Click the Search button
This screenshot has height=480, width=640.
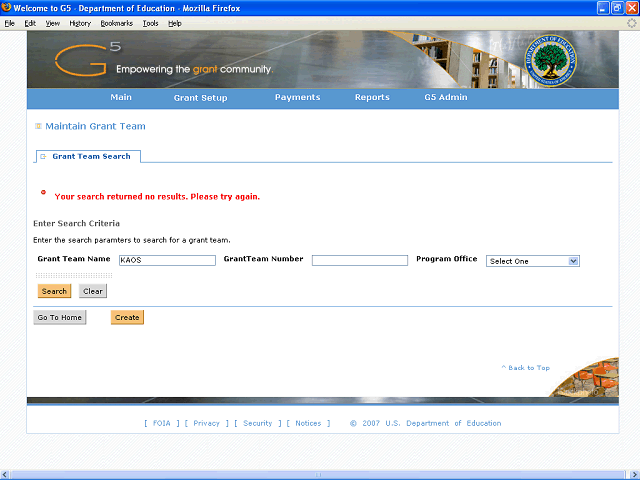click(x=54, y=291)
